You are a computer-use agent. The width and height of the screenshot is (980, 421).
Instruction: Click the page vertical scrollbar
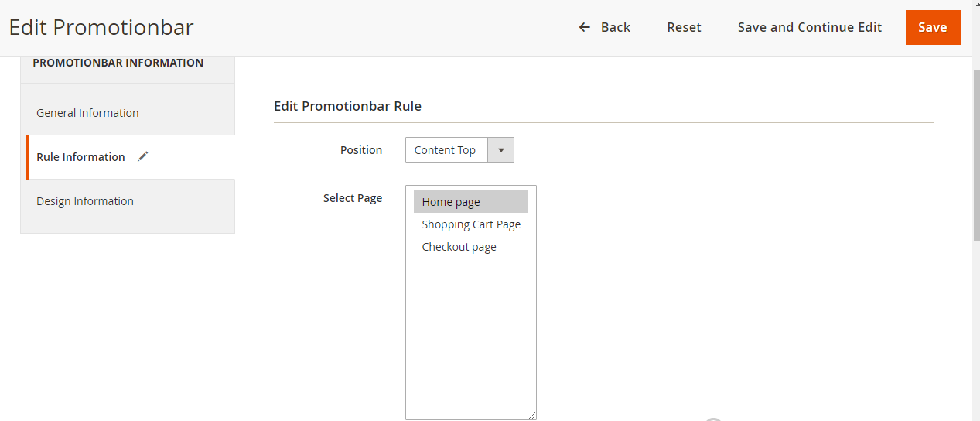click(975, 155)
